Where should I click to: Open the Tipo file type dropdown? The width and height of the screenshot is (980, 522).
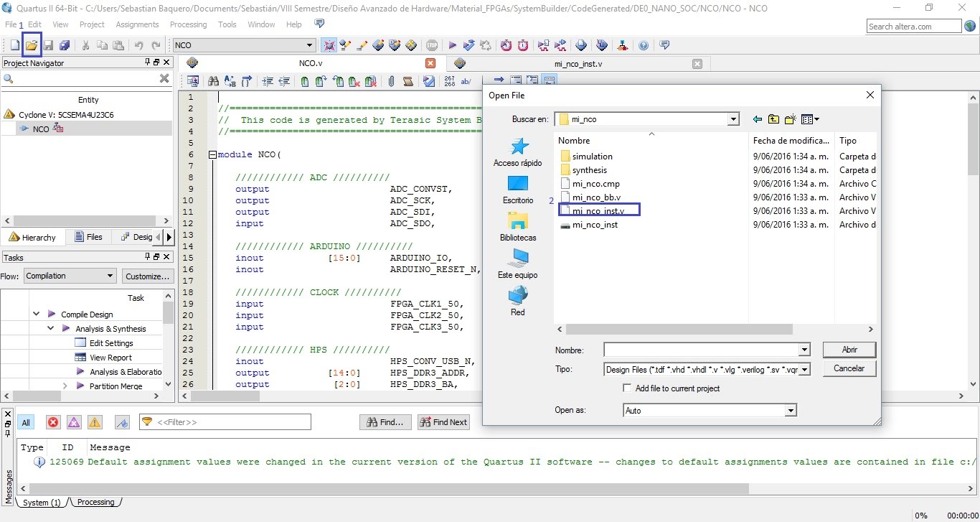[x=804, y=370]
